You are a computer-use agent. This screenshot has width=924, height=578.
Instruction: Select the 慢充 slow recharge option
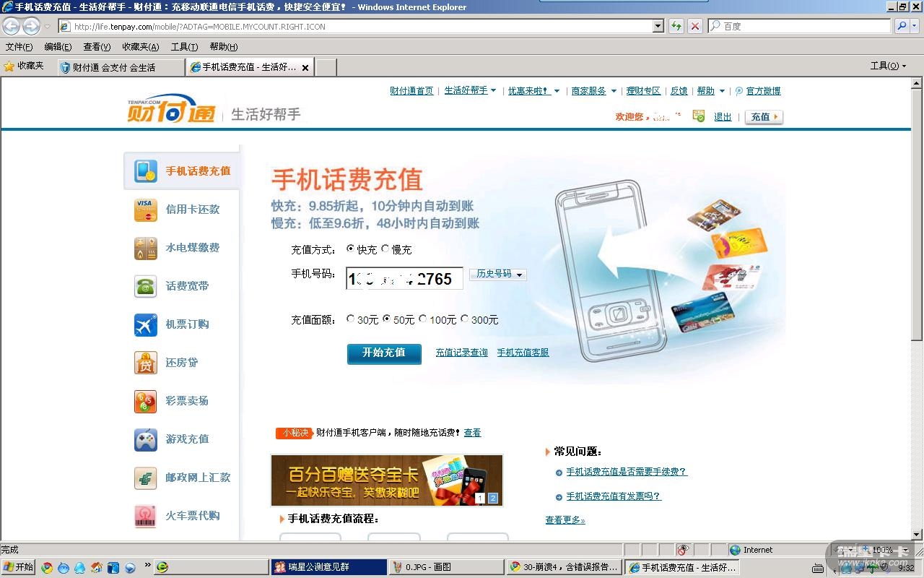pos(385,249)
